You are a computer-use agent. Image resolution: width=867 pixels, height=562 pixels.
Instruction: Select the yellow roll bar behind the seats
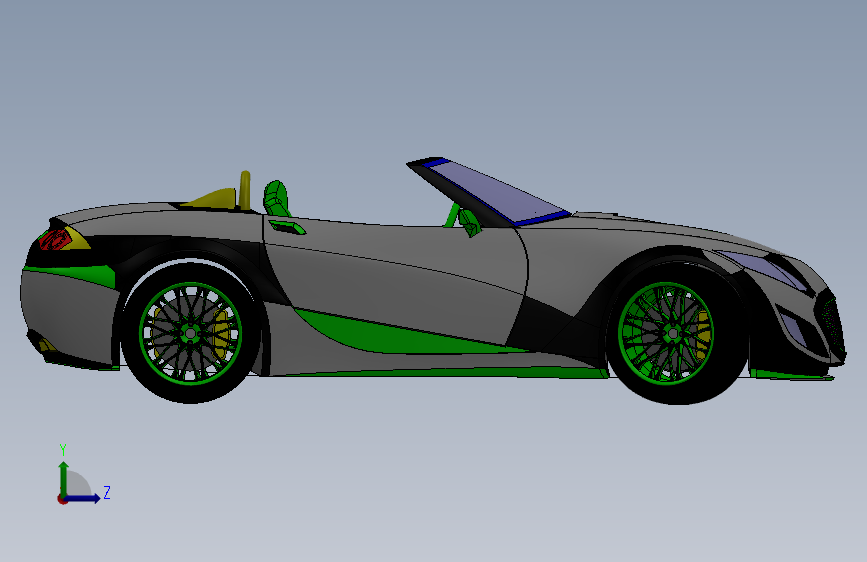point(245,190)
